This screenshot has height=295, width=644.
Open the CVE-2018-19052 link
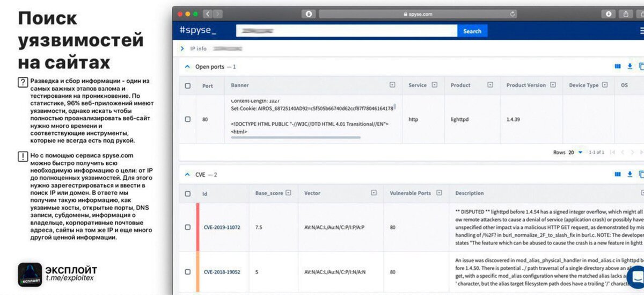coord(222,272)
